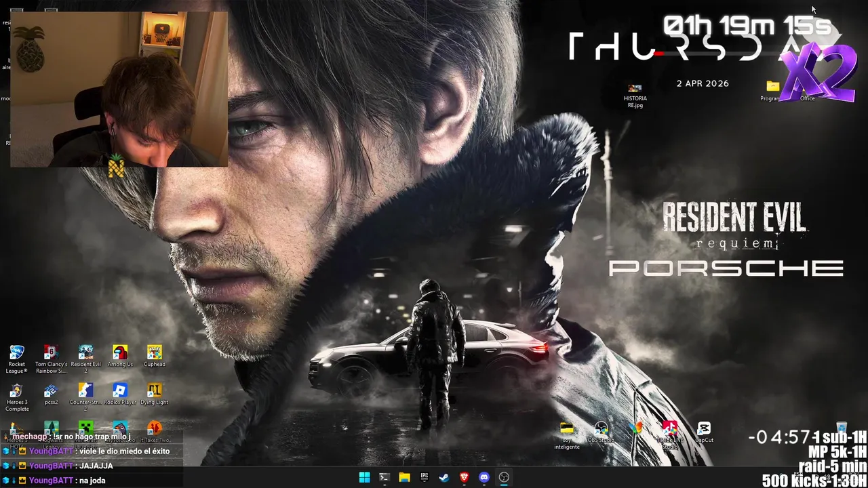The image size is (868, 488).
Task: Launch Epic Games from the taskbar
Action: click(x=425, y=477)
